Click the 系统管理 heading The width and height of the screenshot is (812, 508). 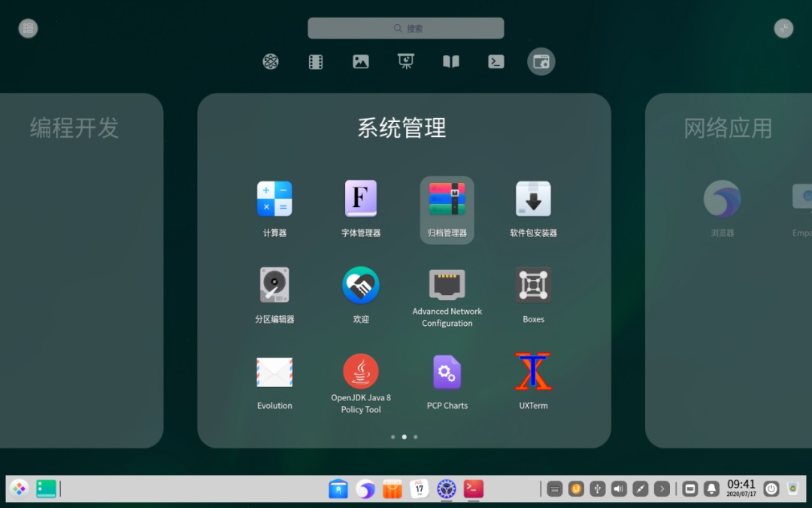(x=401, y=128)
